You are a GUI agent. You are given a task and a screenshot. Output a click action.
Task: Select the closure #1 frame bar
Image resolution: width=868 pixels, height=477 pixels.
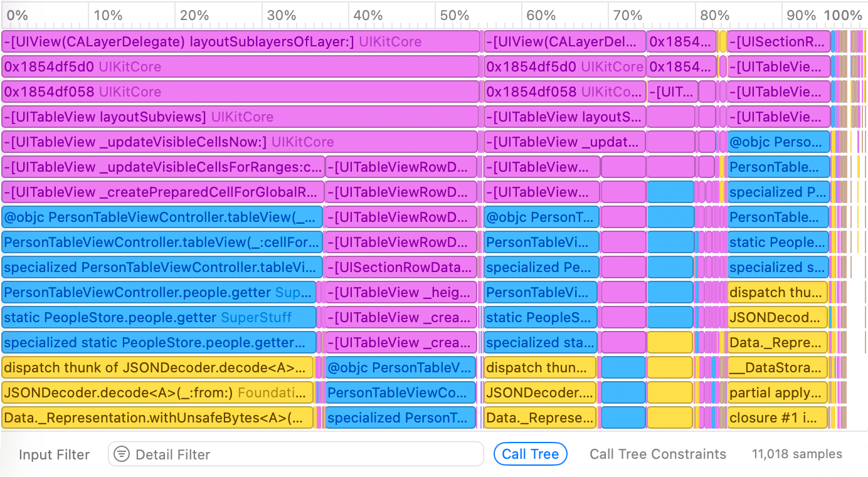[778, 418]
